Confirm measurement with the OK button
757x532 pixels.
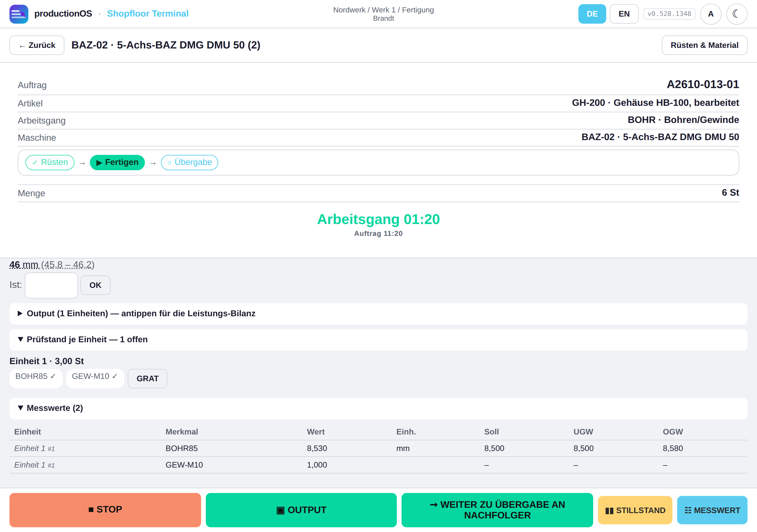[x=95, y=285]
